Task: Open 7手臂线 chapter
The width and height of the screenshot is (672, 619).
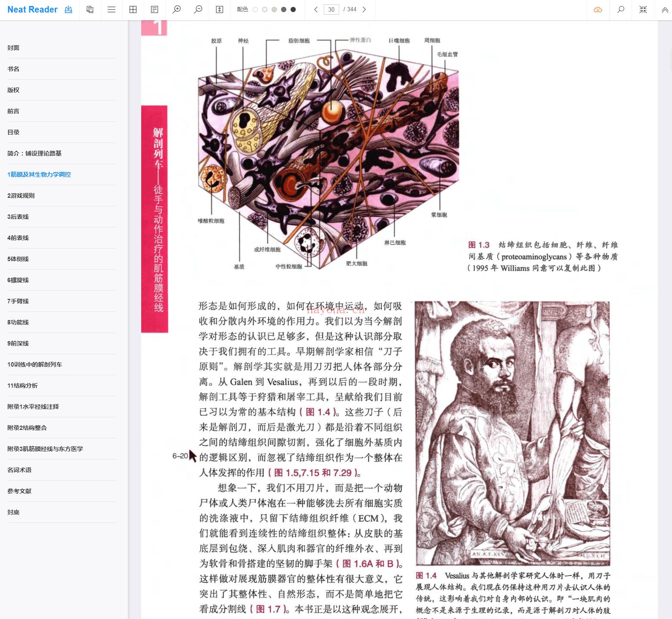Action: tap(62, 301)
